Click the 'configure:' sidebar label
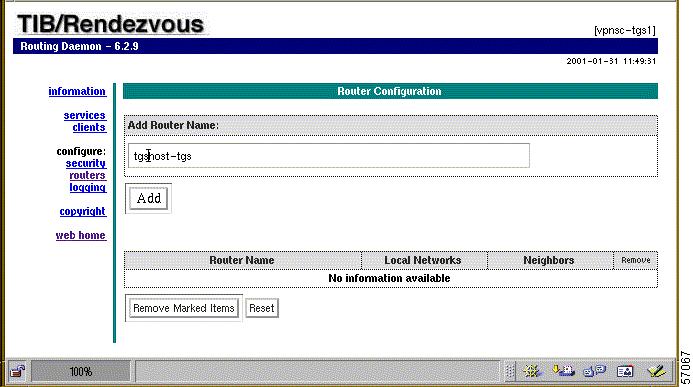Screen dimensions: 693x387 point(81,151)
